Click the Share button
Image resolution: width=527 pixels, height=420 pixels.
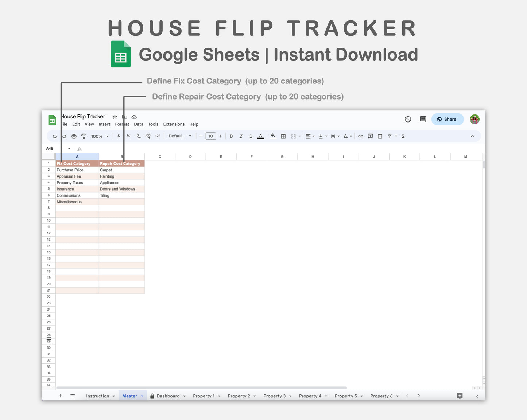tap(447, 119)
